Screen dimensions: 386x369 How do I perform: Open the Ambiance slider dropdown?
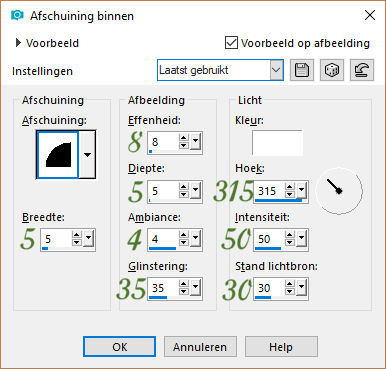coord(195,239)
